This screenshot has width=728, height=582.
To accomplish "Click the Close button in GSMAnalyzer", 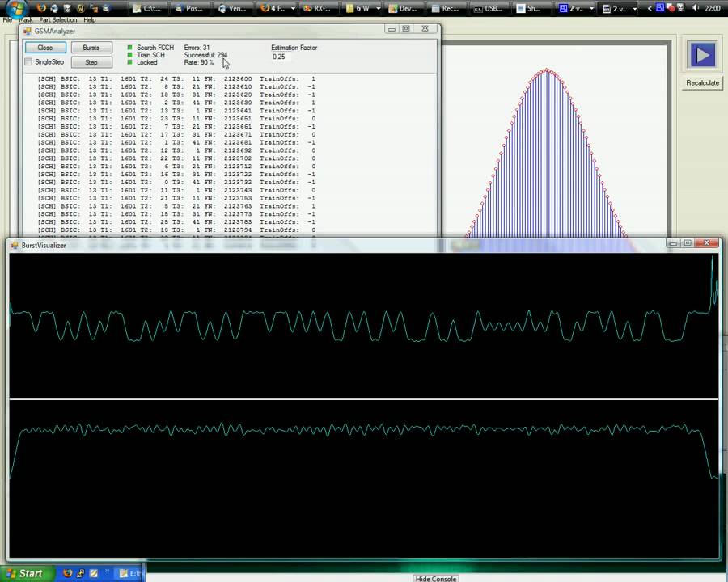I will pos(45,48).
